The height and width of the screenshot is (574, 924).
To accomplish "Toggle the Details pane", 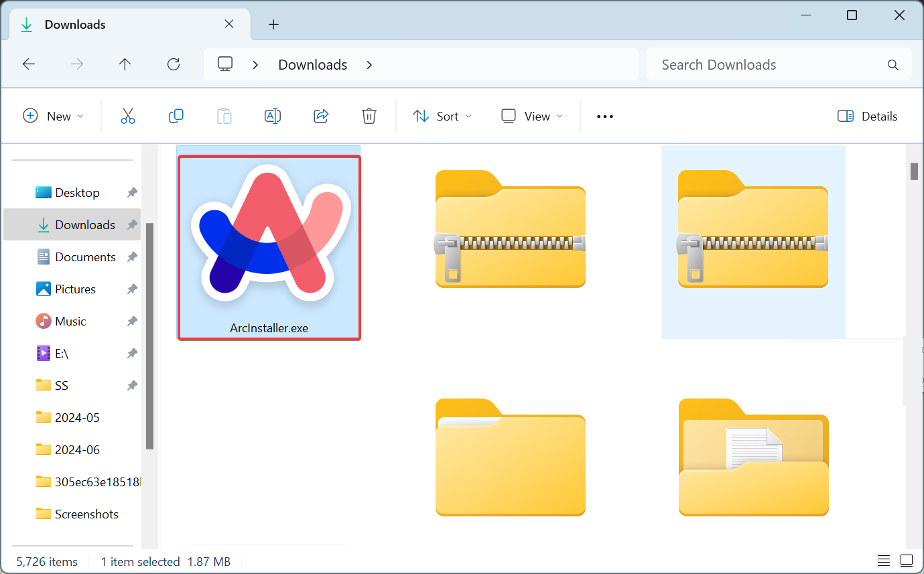I will click(x=867, y=116).
